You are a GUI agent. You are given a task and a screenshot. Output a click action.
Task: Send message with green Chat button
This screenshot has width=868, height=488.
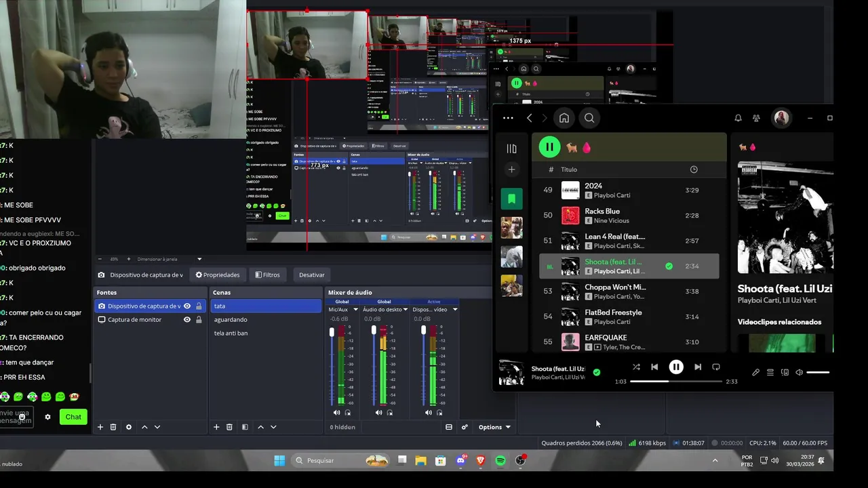73,417
